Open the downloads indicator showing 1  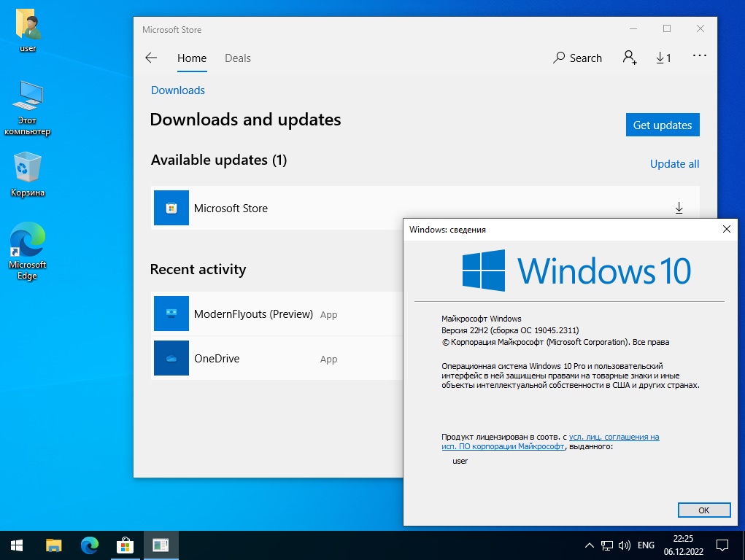(x=663, y=58)
